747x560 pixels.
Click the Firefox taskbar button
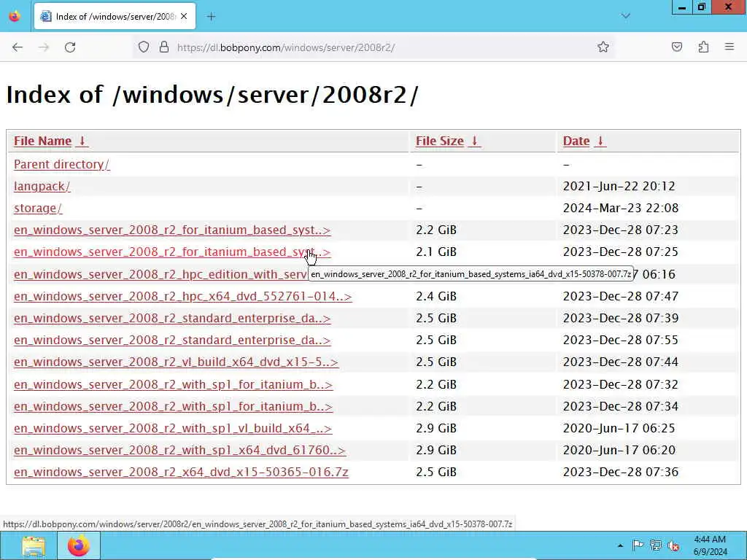click(x=79, y=546)
